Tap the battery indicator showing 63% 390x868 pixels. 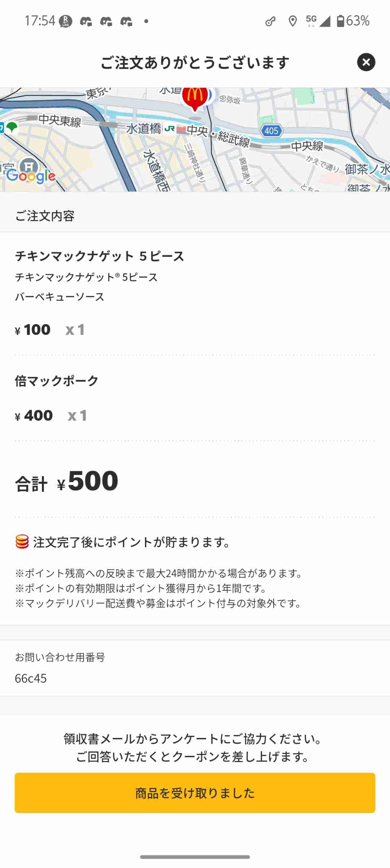coord(353,21)
